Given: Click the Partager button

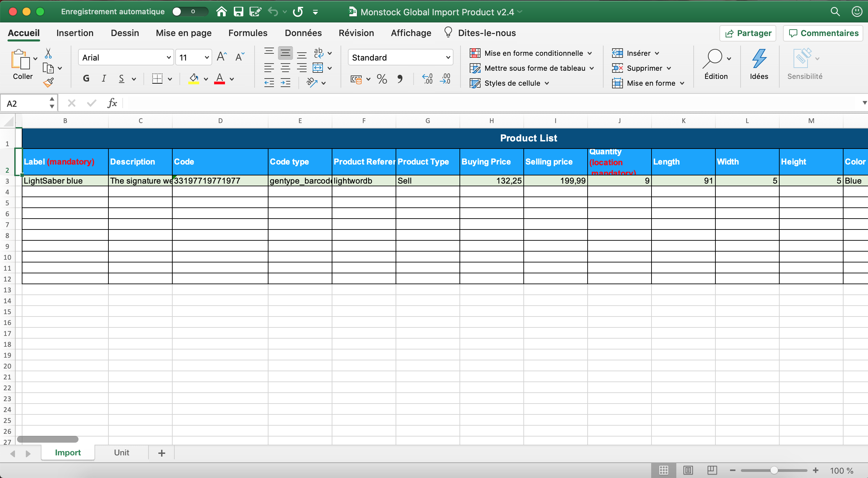Looking at the screenshot, I should point(748,33).
